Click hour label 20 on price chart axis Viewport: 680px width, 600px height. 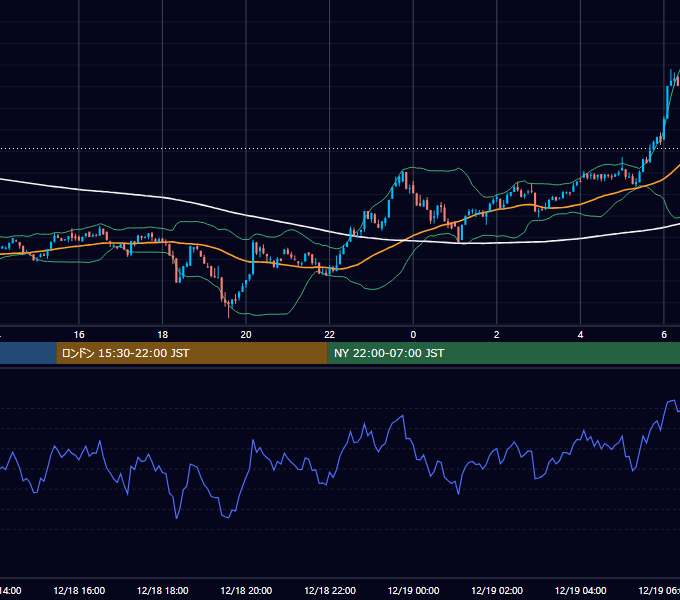point(246,335)
